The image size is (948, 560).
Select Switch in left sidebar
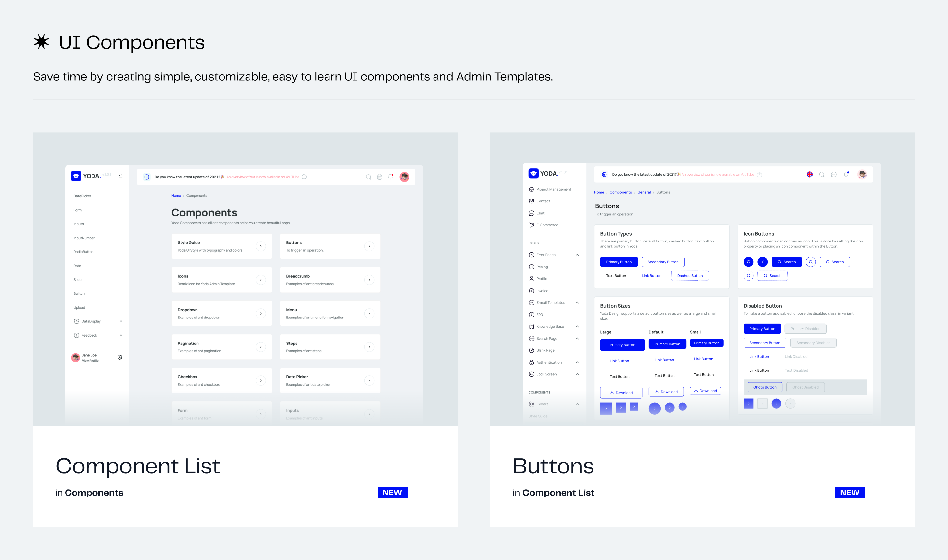[x=79, y=294]
